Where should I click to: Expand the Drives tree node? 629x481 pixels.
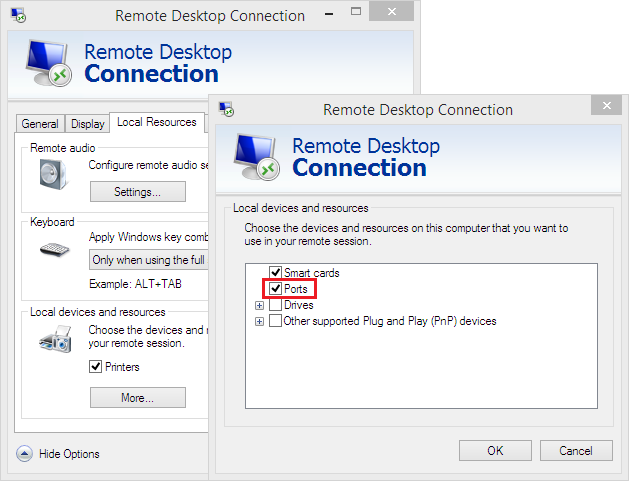click(260, 305)
